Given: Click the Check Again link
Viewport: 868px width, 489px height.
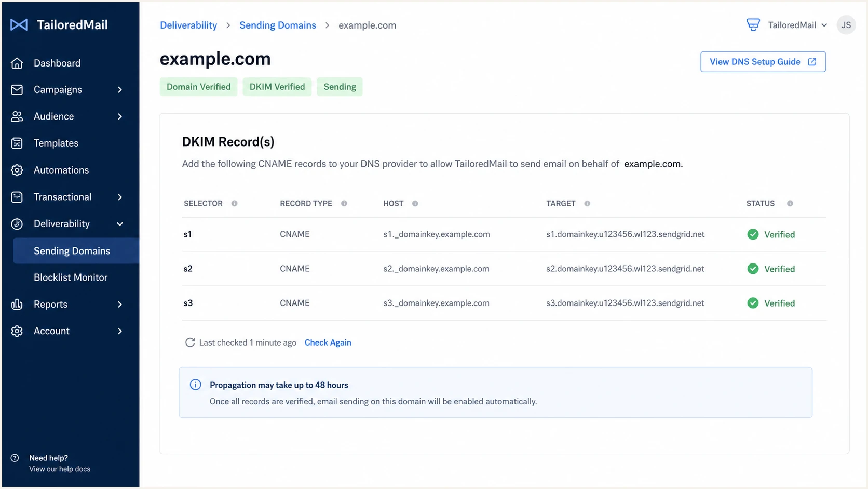Looking at the screenshot, I should coord(328,342).
